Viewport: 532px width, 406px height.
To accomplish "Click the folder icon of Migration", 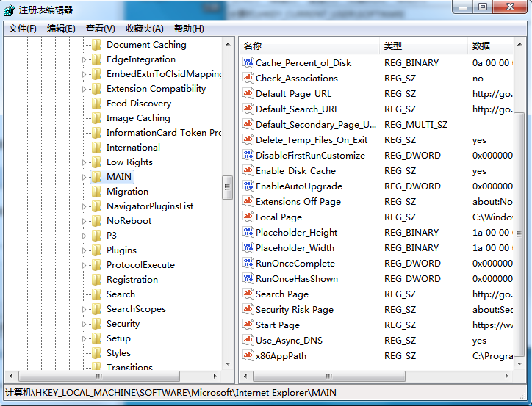I will (97, 192).
